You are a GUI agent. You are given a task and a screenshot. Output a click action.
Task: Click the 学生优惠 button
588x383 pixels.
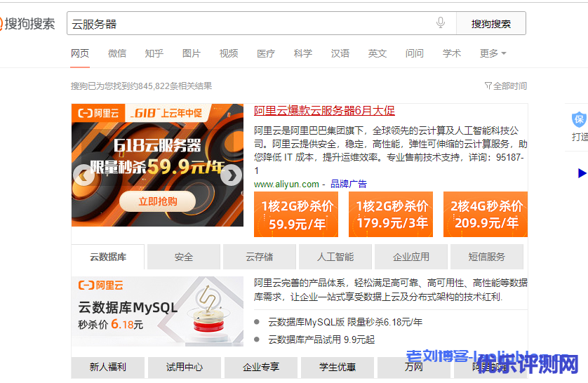(x=338, y=367)
